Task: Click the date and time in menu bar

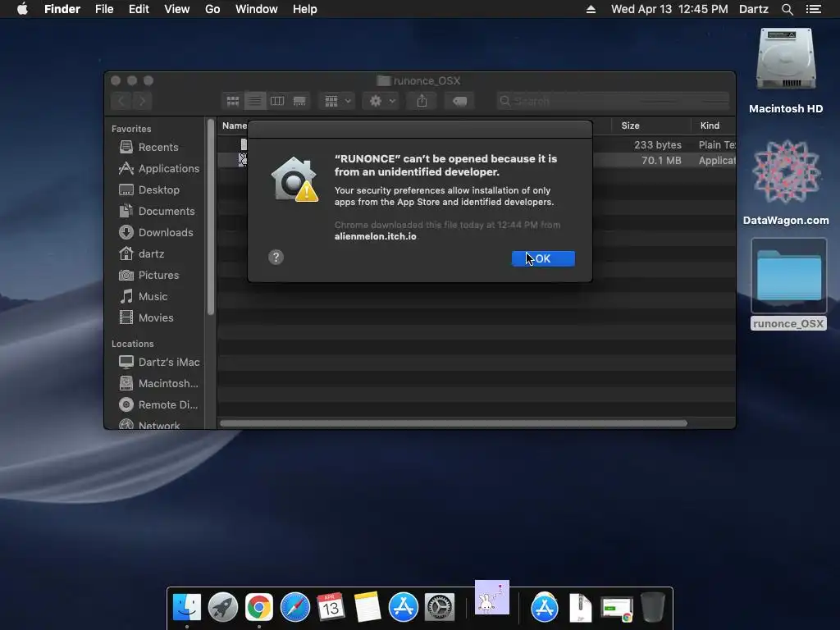Action: pos(669,9)
